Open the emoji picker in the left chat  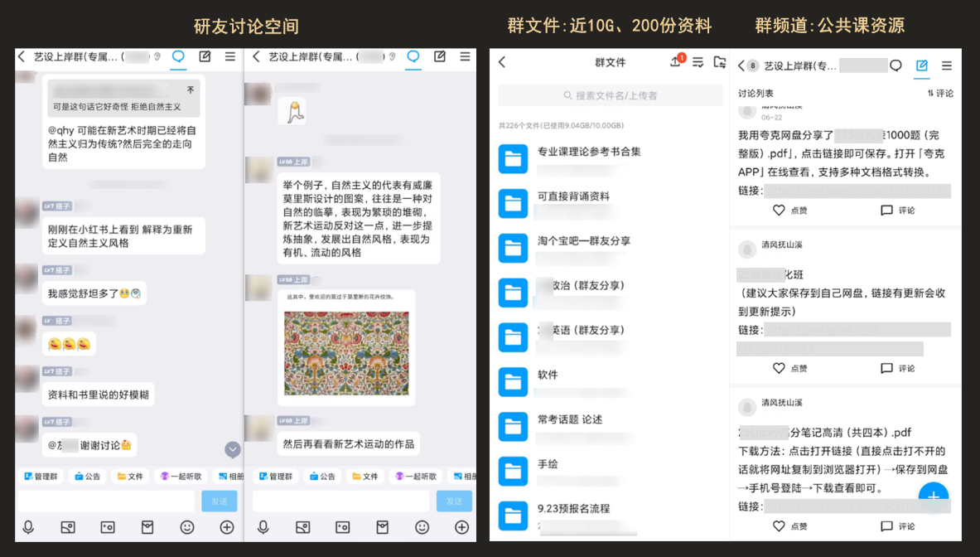(187, 528)
